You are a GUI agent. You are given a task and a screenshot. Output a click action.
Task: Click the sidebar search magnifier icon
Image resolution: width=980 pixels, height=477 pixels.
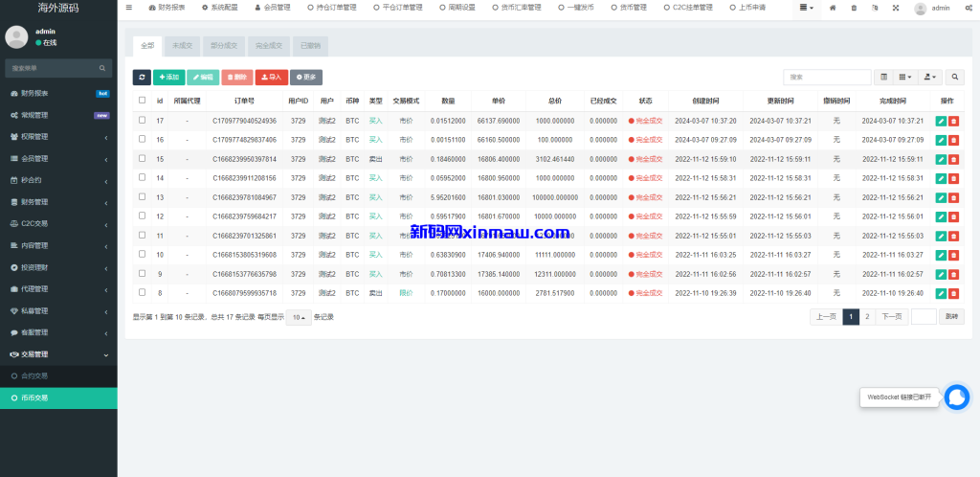[102, 68]
